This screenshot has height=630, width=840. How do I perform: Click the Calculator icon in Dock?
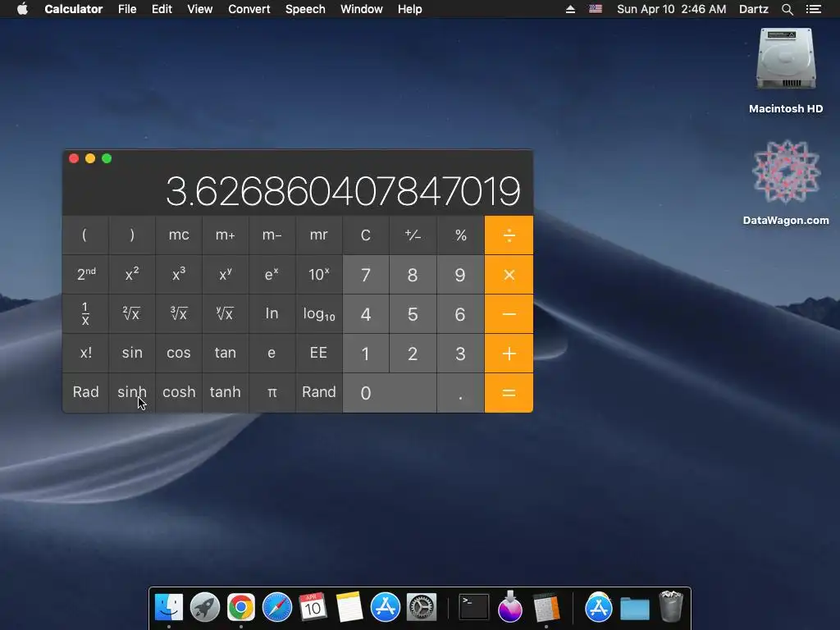[x=546, y=608]
